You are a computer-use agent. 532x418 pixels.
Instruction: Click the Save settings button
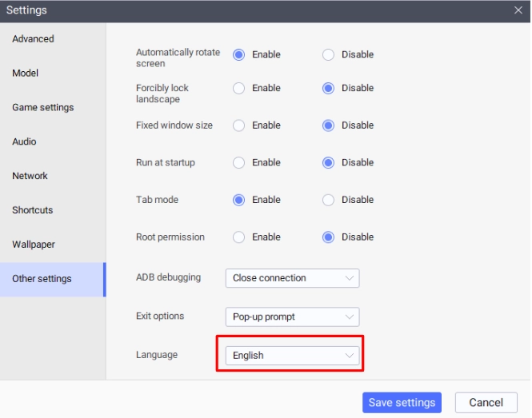[x=402, y=403]
